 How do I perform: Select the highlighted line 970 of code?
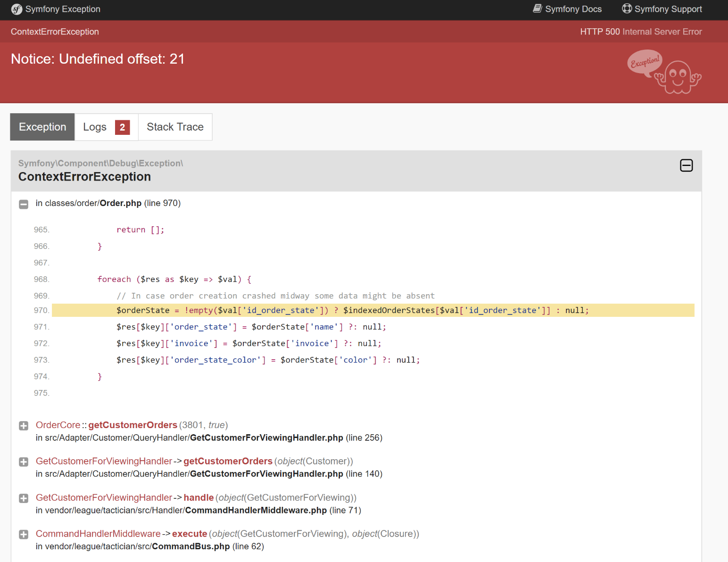330,310
